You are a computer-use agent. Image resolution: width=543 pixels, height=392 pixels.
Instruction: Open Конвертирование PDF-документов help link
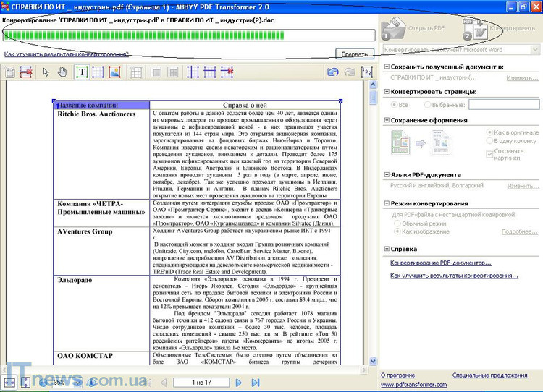440,263
